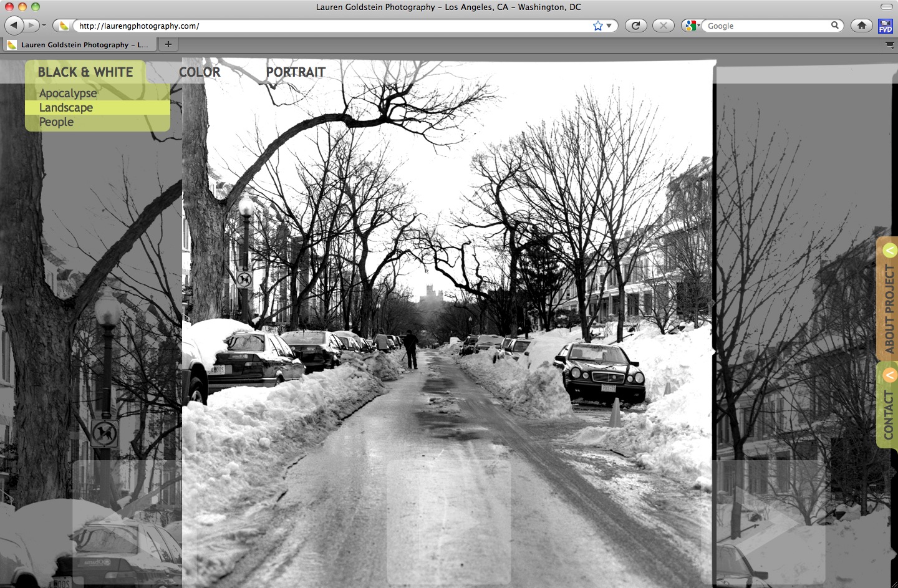Click the FVD downloader toolbar icon
This screenshot has width=898, height=588.
click(x=885, y=26)
